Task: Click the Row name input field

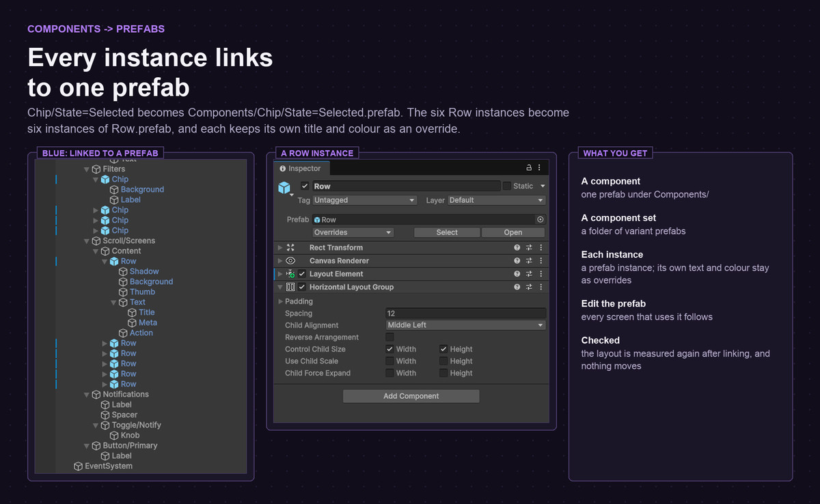Action: [407, 186]
